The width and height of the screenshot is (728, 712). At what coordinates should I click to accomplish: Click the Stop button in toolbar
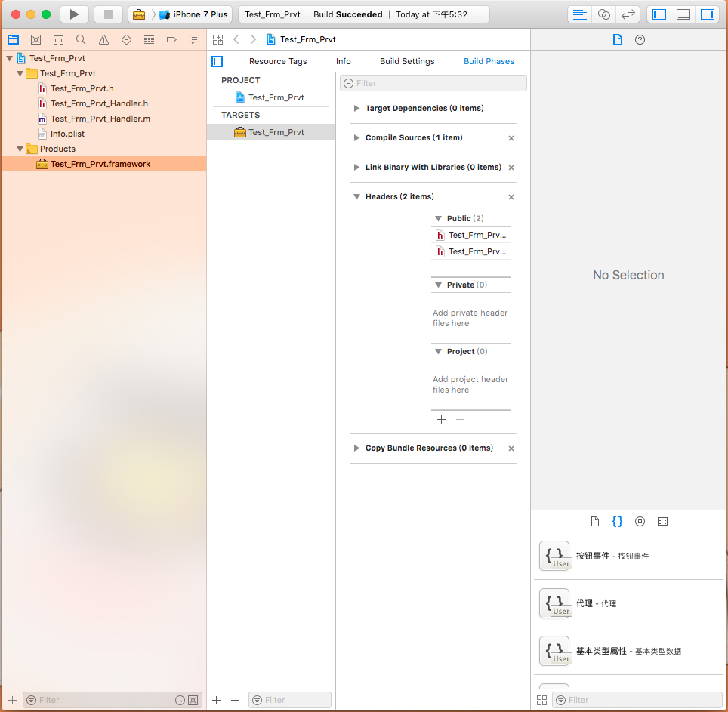[x=108, y=14]
